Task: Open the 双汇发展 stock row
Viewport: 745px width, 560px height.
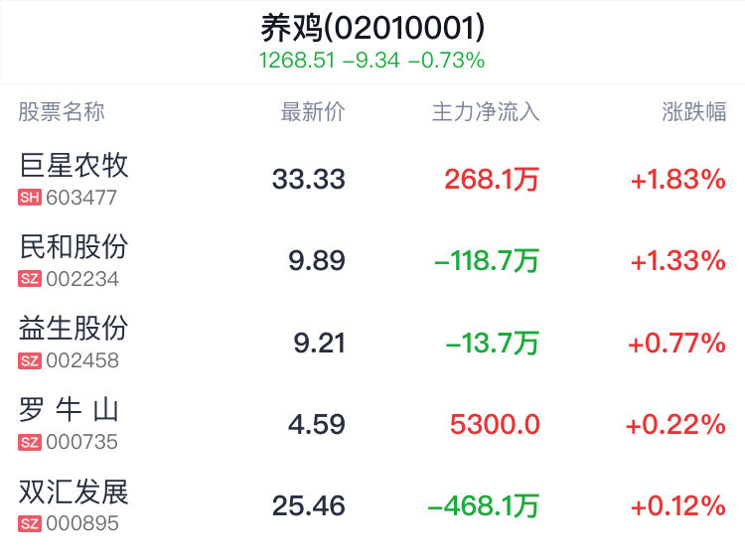Action: pos(372,505)
